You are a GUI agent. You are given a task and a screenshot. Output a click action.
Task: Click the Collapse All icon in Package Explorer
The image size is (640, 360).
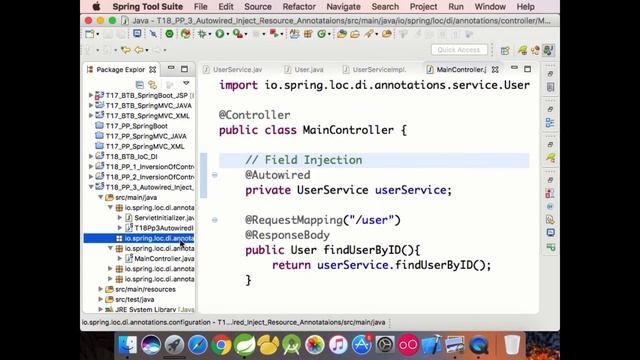pyautogui.click(x=140, y=84)
